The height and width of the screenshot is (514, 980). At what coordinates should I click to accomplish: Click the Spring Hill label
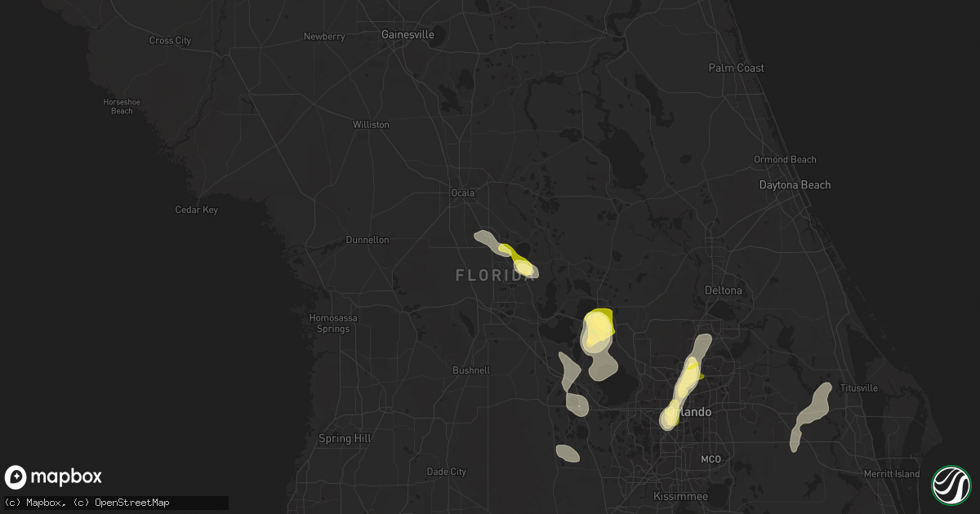345,439
